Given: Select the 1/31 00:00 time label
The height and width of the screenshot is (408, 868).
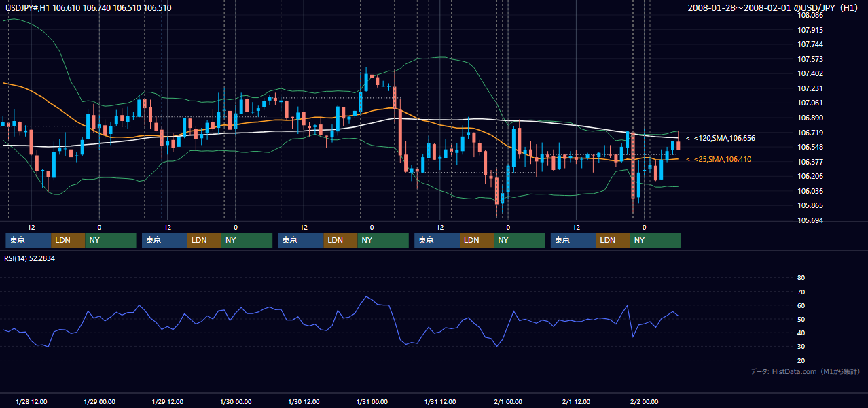Looking at the screenshot, I should 372,401.
